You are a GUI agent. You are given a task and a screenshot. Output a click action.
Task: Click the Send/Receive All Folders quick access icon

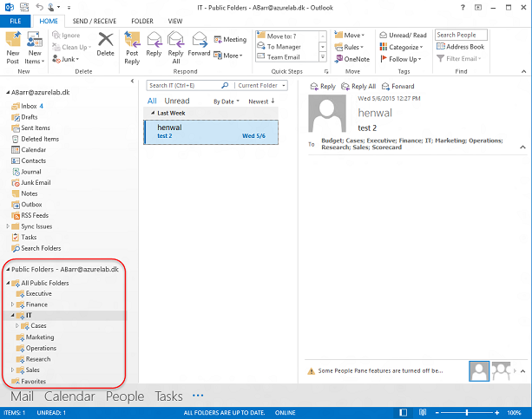coord(24,7)
